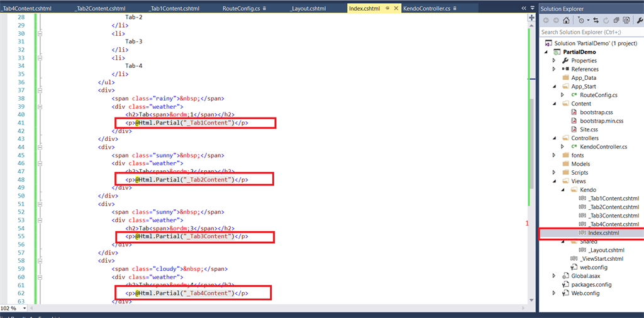Click the Back navigation icon in Solution Explorer
Image resolution: width=644 pixels, height=318 pixels.
pos(546,21)
